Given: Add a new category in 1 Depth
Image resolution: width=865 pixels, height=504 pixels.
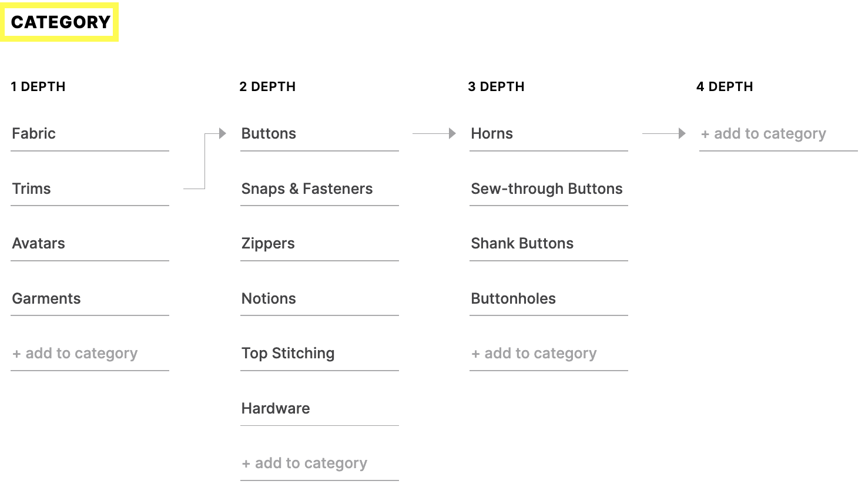Looking at the screenshot, I should [x=90, y=354].
